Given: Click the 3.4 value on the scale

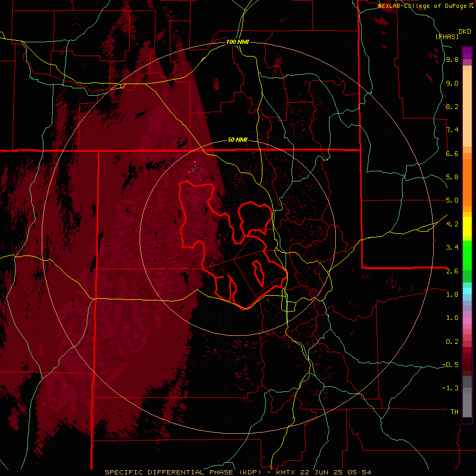Looking at the screenshot, I should [x=452, y=248].
